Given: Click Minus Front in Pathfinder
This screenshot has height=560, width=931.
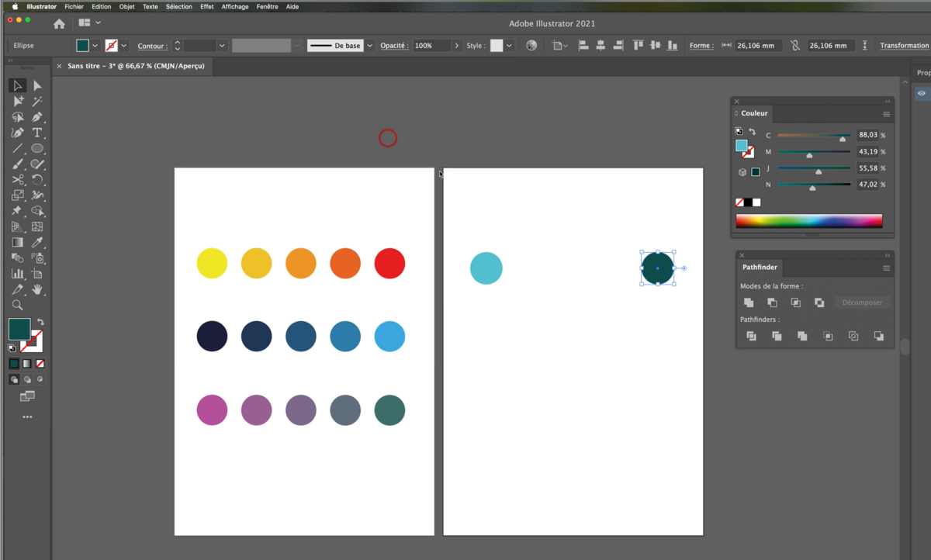Looking at the screenshot, I should (x=772, y=302).
